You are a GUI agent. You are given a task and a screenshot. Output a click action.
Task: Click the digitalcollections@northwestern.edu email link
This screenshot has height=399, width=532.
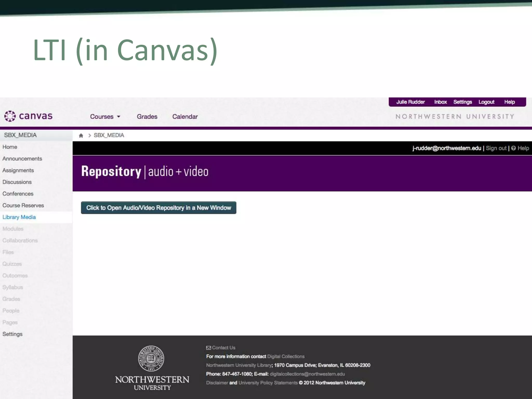(x=307, y=374)
